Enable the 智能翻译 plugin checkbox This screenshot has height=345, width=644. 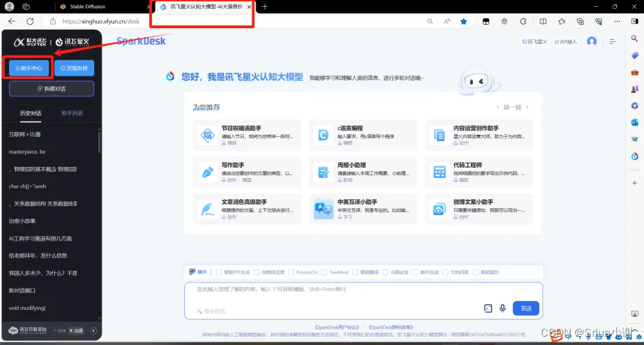tap(355, 272)
